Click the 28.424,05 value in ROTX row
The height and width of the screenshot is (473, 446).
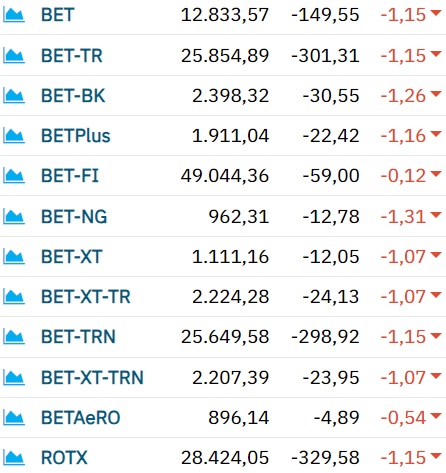(x=225, y=458)
